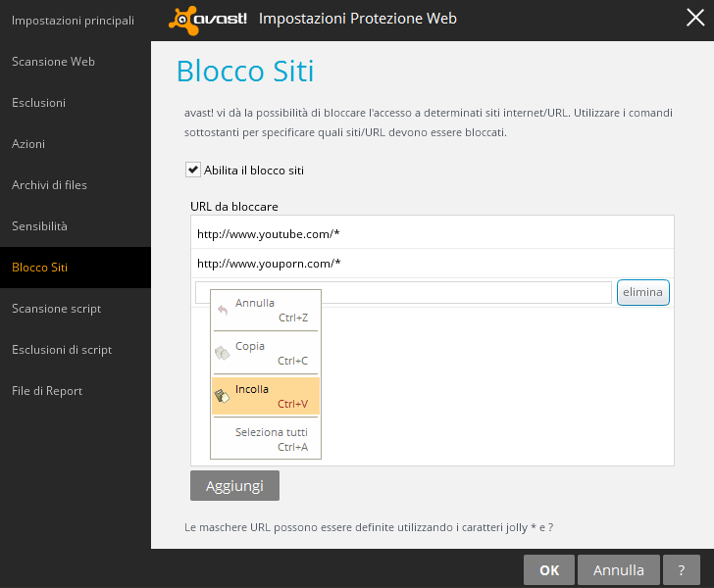Click the copy icon in context menu
The image size is (714, 588).
click(223, 353)
